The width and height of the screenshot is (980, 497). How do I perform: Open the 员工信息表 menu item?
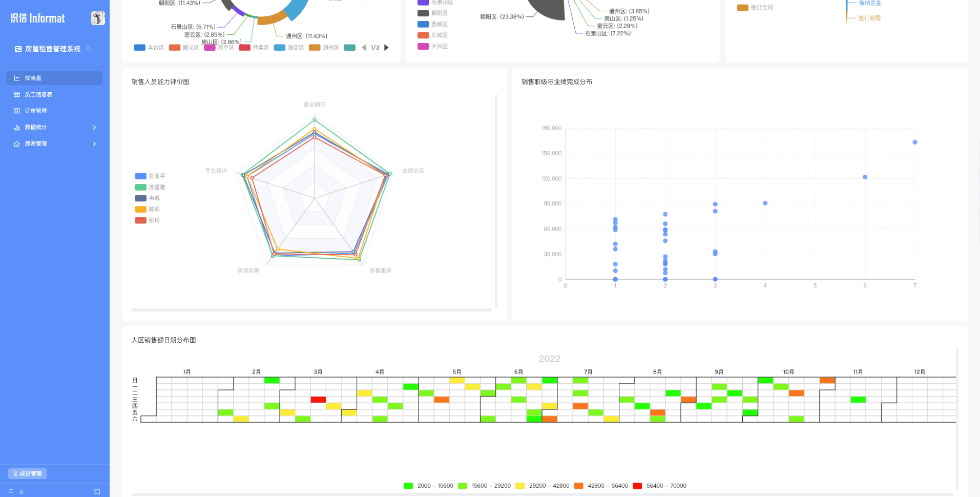[54, 94]
